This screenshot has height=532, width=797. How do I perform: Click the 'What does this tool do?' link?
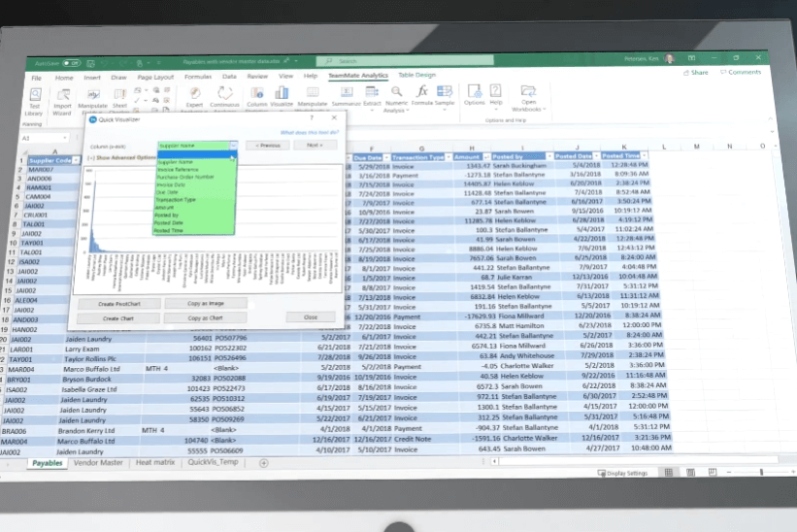[x=309, y=131]
